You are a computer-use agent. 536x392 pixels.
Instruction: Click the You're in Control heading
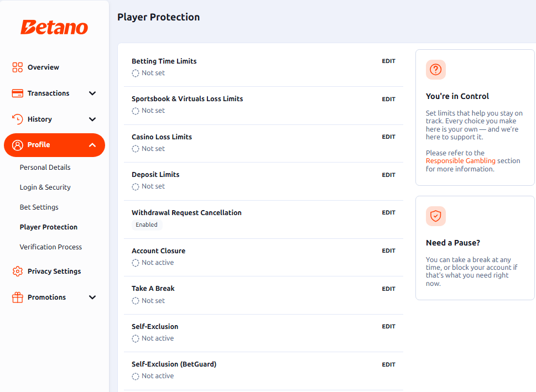(x=457, y=96)
